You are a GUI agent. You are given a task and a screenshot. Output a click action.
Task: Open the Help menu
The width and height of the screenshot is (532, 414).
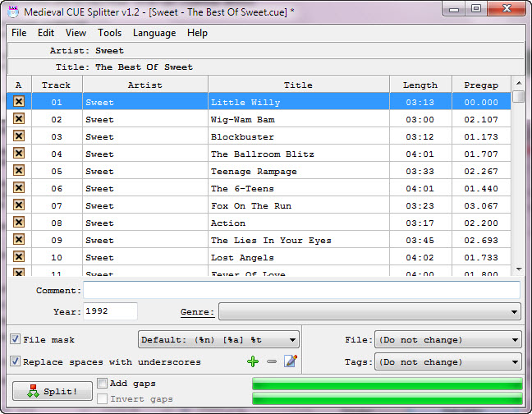[x=197, y=33]
